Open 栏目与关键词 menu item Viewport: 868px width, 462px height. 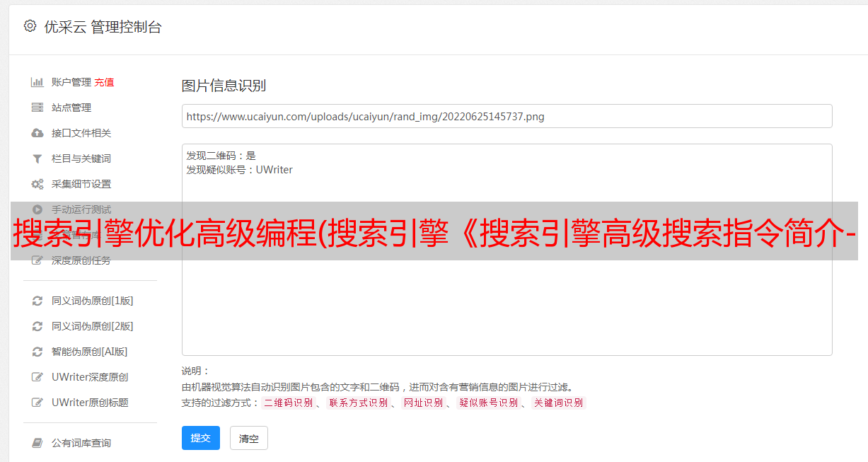pyautogui.click(x=81, y=158)
